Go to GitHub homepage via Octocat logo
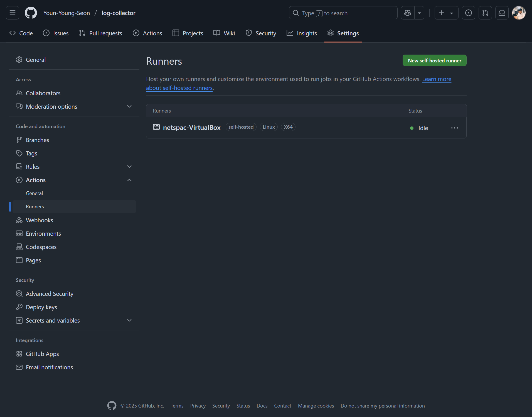This screenshot has width=532, height=417. [31, 13]
